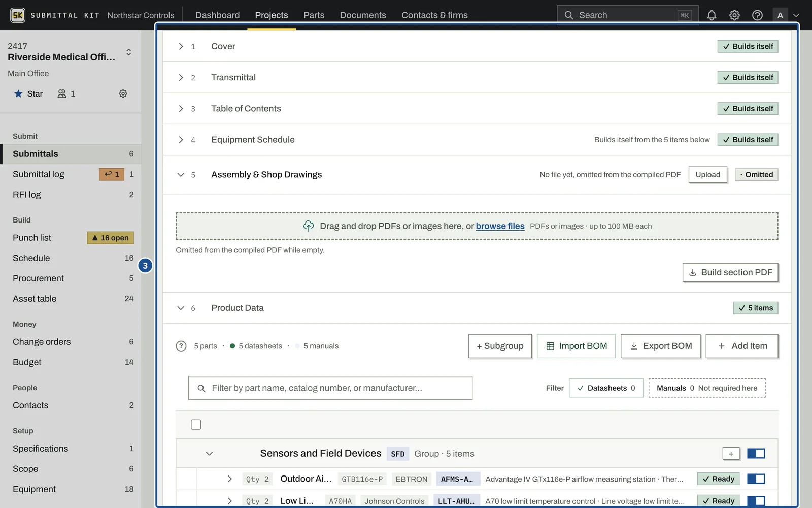812x508 pixels.
Task: Click plus icon in Sensors and Field Devices row
Action: [731, 454]
